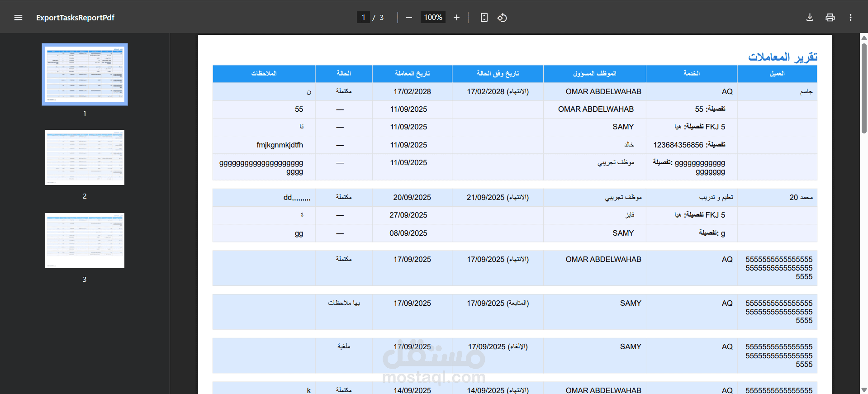Viewport: 868px width, 394px height.
Task: Click the تاريخ وفق الحالة column header
Action: [x=498, y=73]
